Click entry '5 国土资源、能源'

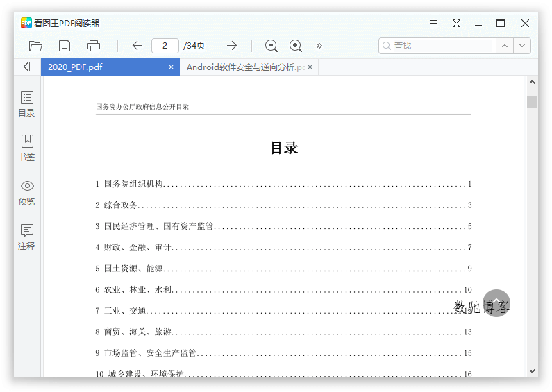tap(283, 269)
